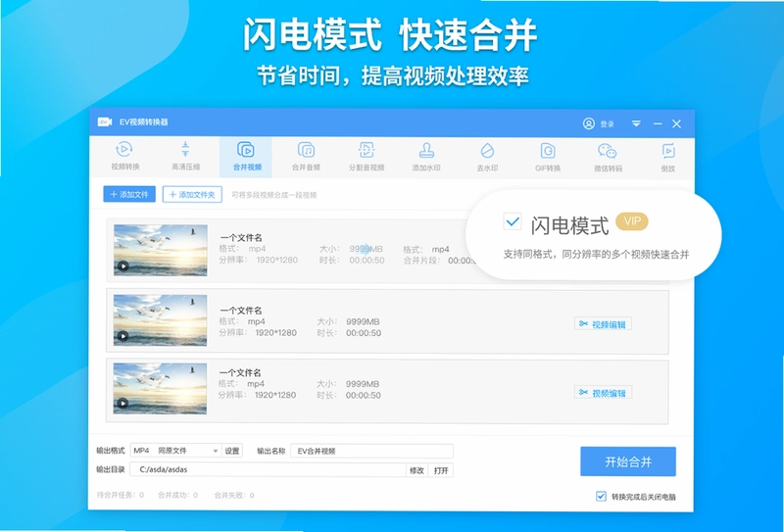Open the 视频转换 video conversion tool

point(125,157)
